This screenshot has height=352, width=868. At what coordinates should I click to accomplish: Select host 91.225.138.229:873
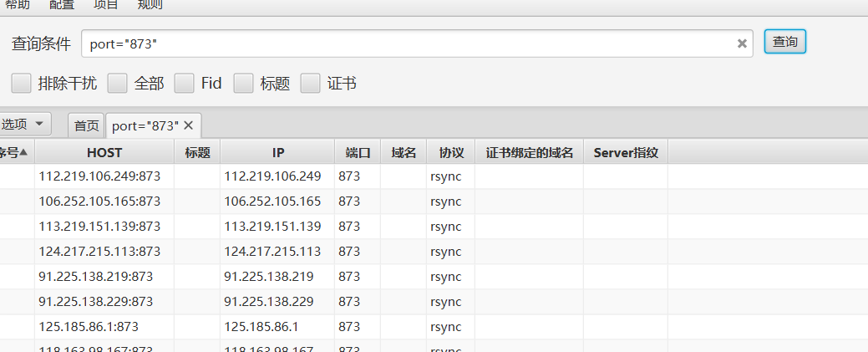pyautogui.click(x=96, y=302)
